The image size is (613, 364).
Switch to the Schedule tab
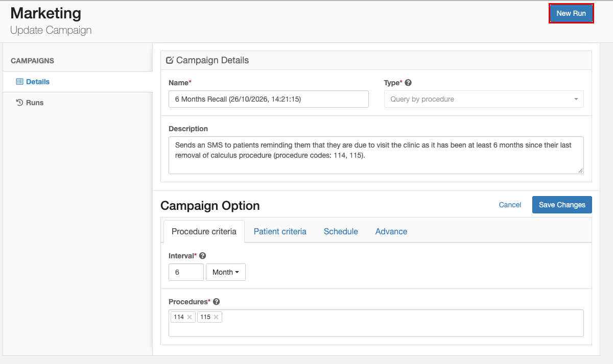pyautogui.click(x=341, y=231)
